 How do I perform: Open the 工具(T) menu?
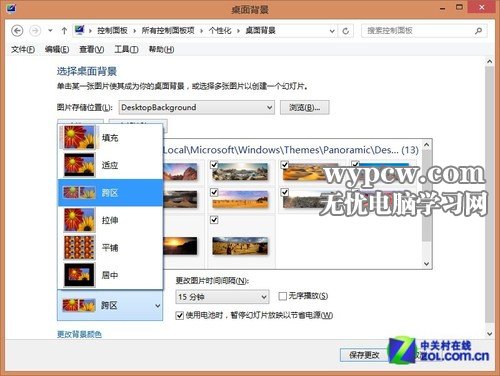click(x=126, y=49)
